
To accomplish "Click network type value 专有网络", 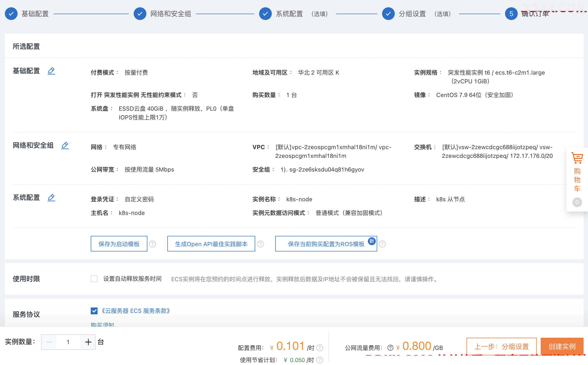I will tap(125, 147).
